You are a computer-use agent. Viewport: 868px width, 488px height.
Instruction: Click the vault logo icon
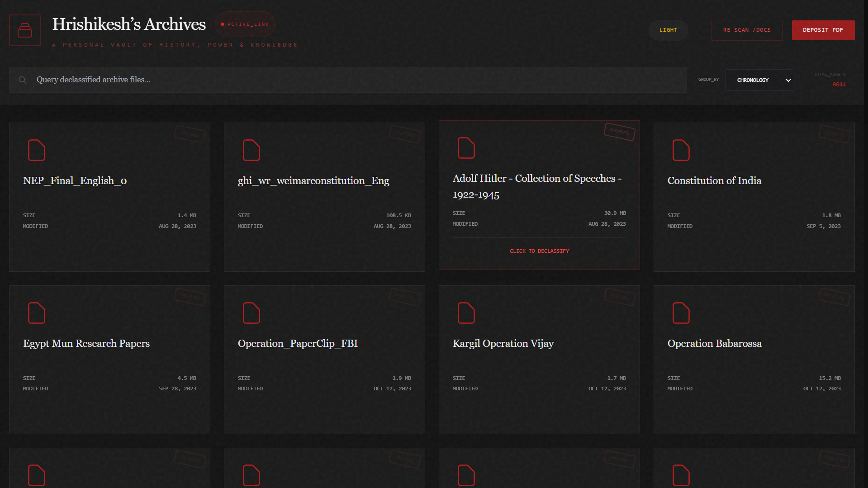point(24,30)
